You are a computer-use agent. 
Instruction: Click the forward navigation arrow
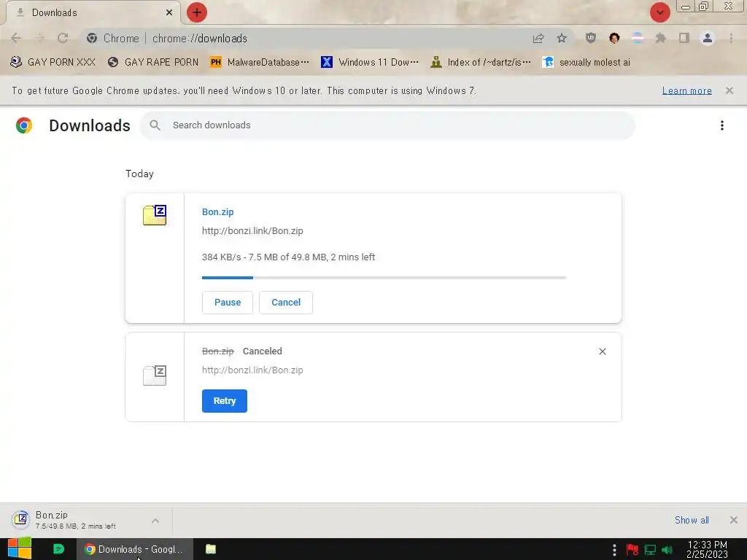click(39, 38)
